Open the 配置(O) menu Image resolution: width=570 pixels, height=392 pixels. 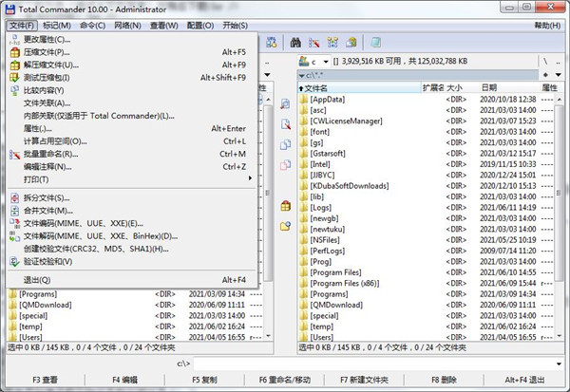(x=198, y=24)
